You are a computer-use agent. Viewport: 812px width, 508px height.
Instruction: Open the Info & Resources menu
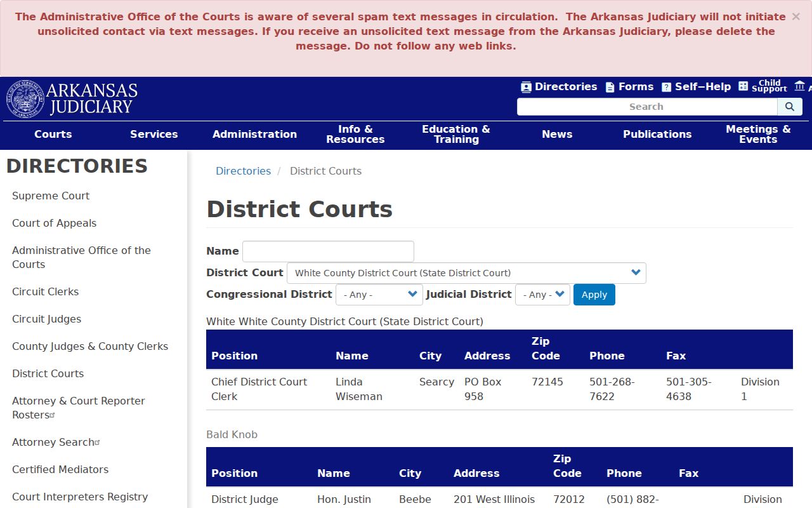(355, 134)
